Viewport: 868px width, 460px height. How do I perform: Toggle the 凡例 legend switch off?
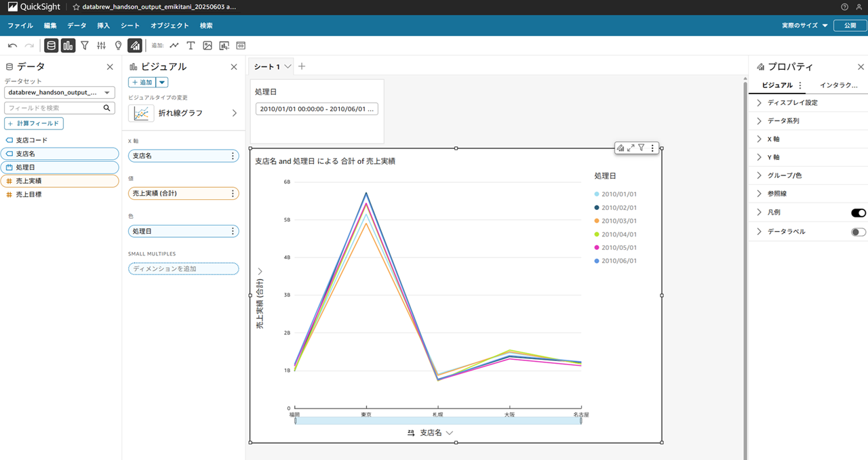[x=859, y=213]
